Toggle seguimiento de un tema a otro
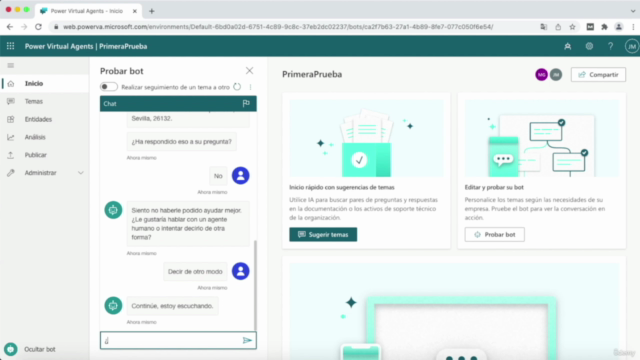 point(109,87)
